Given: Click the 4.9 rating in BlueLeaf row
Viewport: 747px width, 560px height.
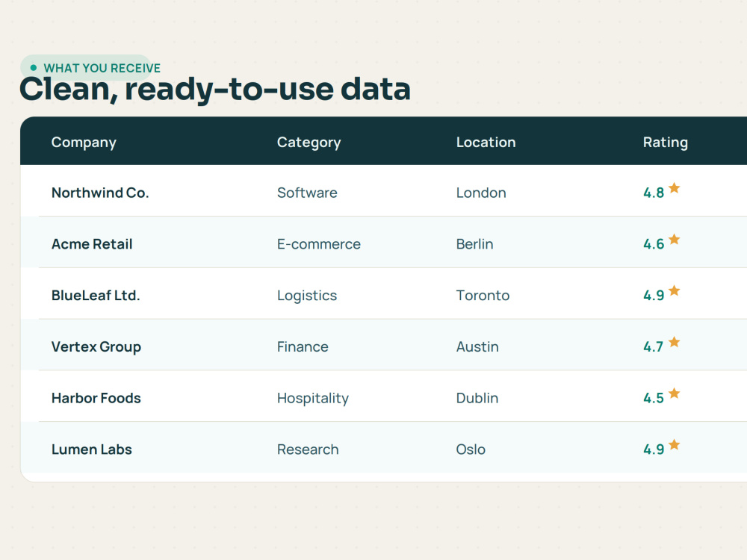Looking at the screenshot, I should coord(653,296).
